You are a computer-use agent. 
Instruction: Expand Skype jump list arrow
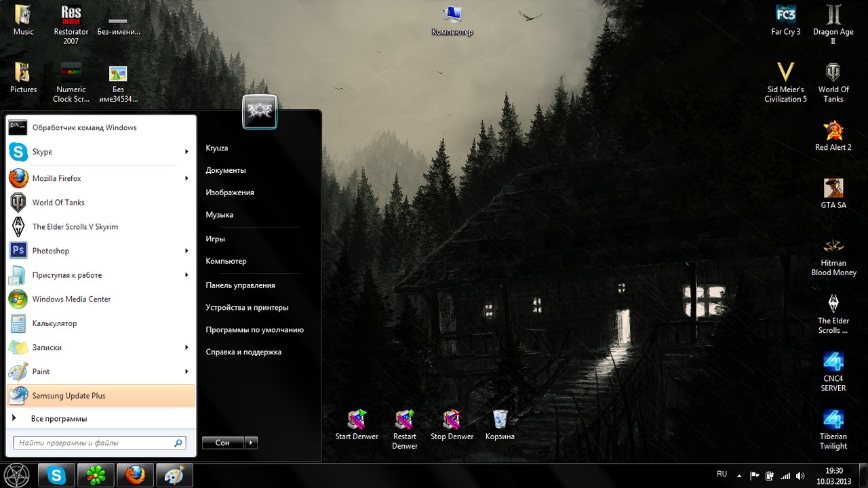(186, 152)
